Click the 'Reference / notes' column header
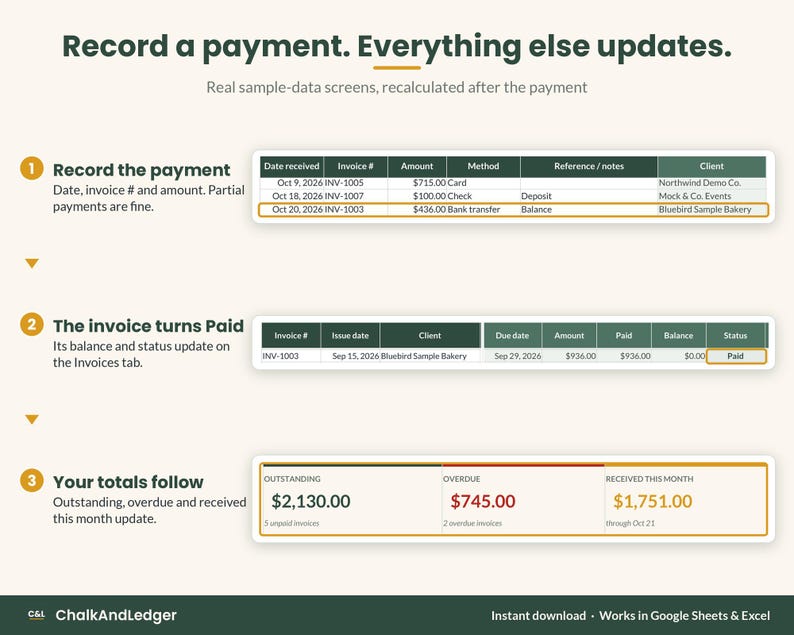This screenshot has height=635, width=794. 589,166
